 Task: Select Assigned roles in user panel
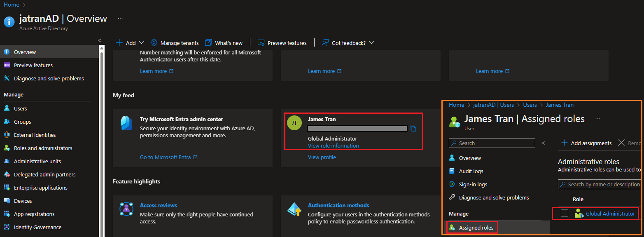(x=476, y=228)
